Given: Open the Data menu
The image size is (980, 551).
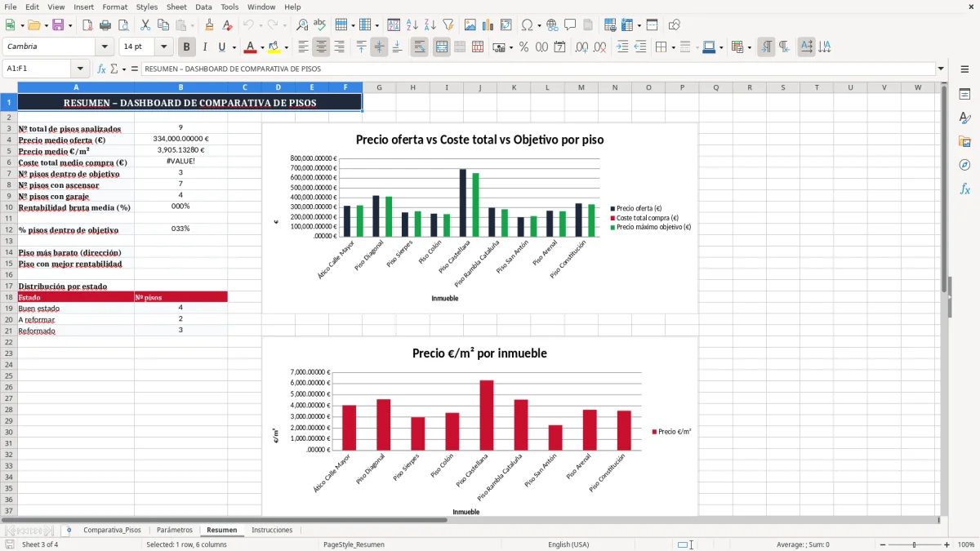Looking at the screenshot, I should (203, 7).
